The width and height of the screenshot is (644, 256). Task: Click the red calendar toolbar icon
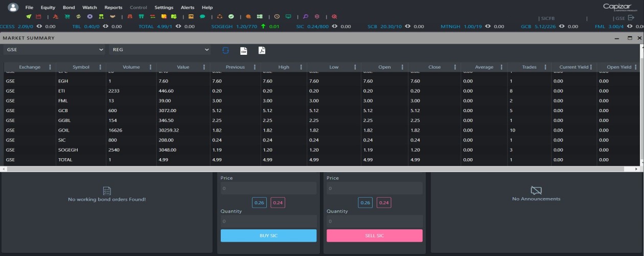coord(38,16)
